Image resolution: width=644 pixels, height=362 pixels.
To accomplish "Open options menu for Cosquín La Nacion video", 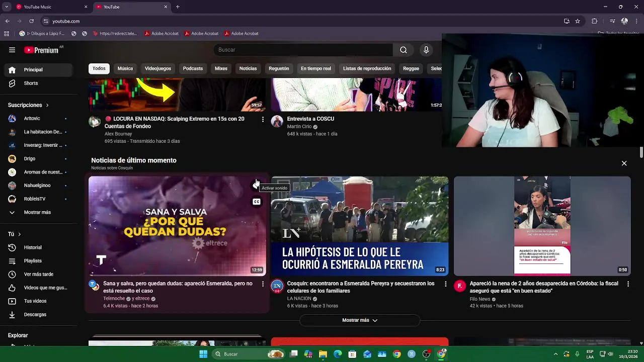I will click(445, 284).
